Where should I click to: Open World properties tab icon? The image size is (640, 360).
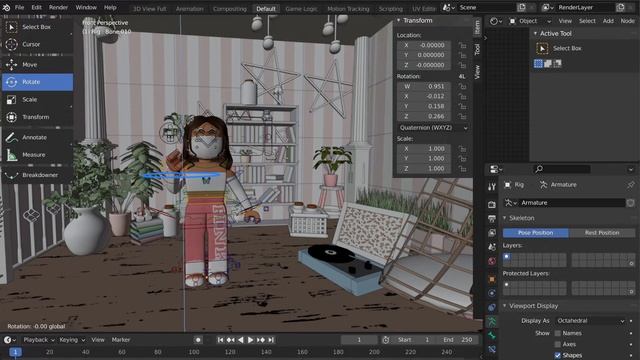click(x=492, y=261)
